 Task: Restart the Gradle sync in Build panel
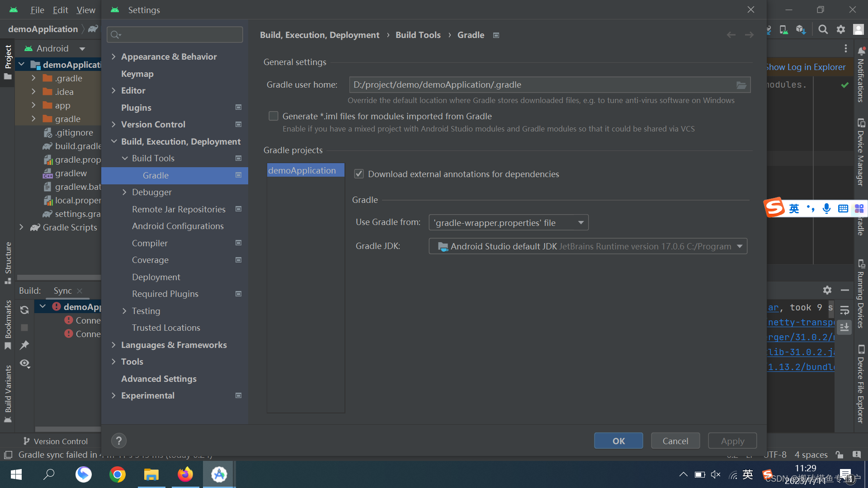tap(24, 310)
